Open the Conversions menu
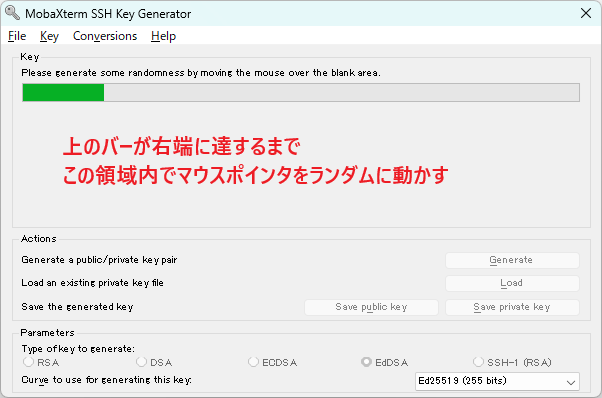This screenshot has width=602, height=398. click(105, 36)
